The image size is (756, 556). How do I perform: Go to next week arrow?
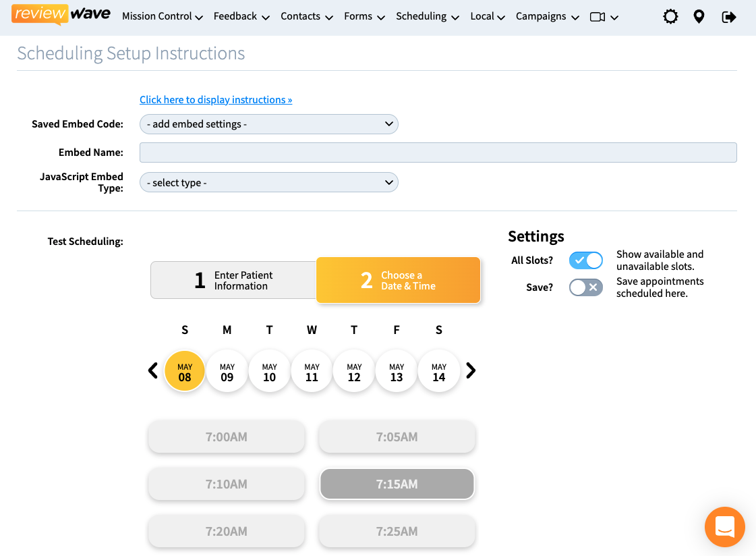(471, 370)
